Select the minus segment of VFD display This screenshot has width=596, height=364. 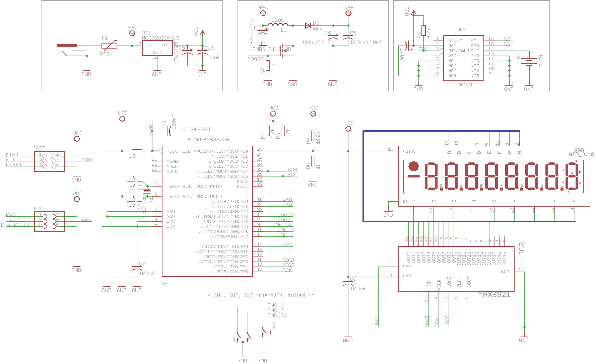tap(413, 176)
